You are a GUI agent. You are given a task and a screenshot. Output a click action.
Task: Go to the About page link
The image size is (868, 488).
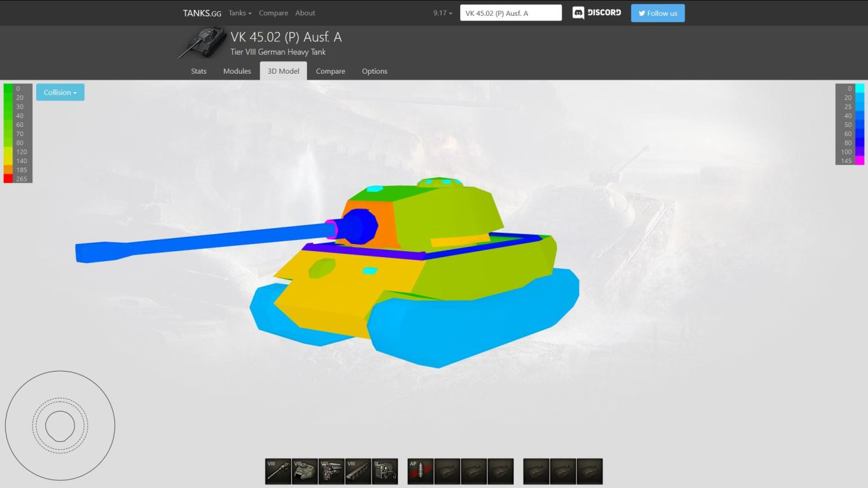point(305,13)
